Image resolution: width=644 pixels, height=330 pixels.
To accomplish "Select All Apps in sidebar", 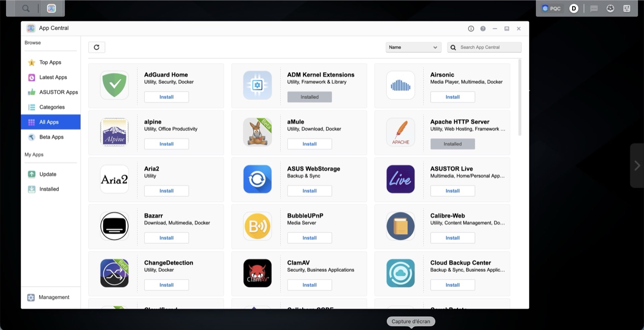I will click(x=51, y=122).
